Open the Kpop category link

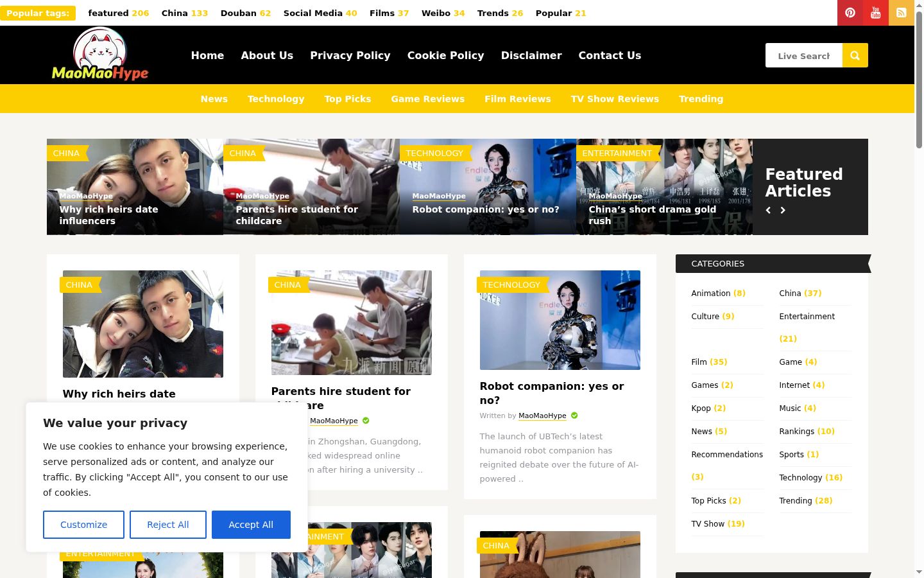[701, 408]
